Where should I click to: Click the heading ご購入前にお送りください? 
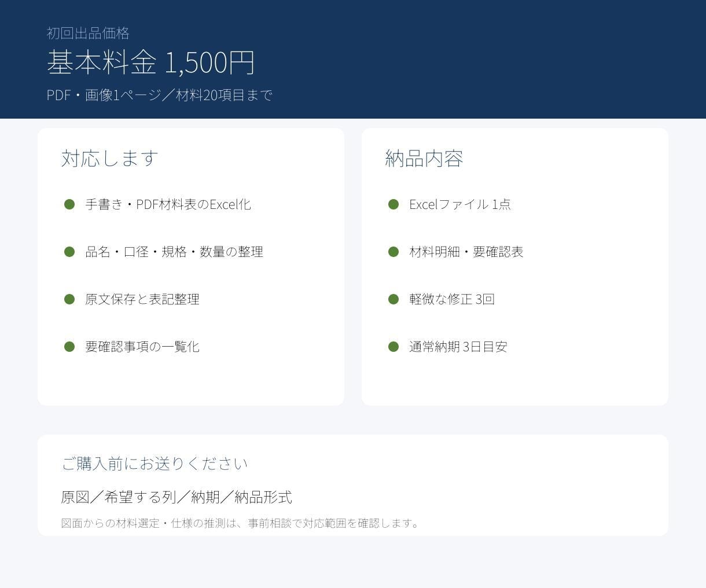155,464
